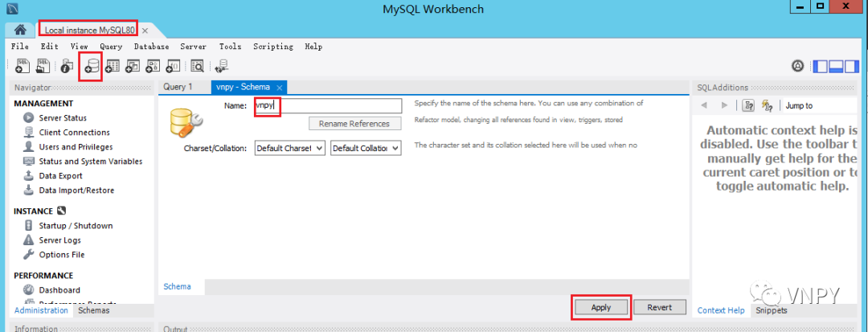The height and width of the screenshot is (332, 868).
Task: Open the Database menu
Action: [x=152, y=47]
